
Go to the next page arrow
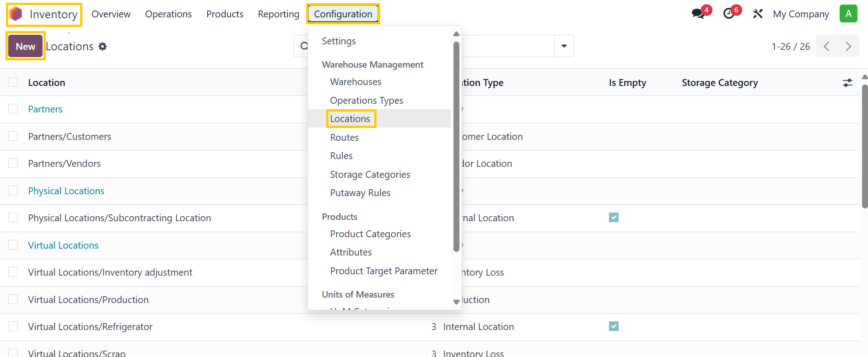[x=848, y=47]
